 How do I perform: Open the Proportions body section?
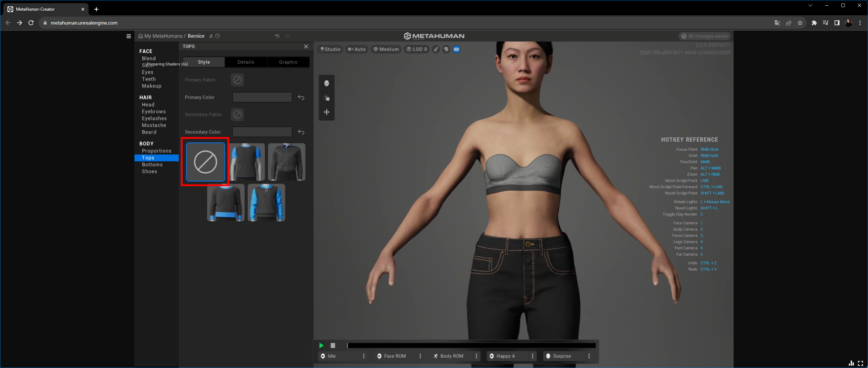[x=156, y=151]
